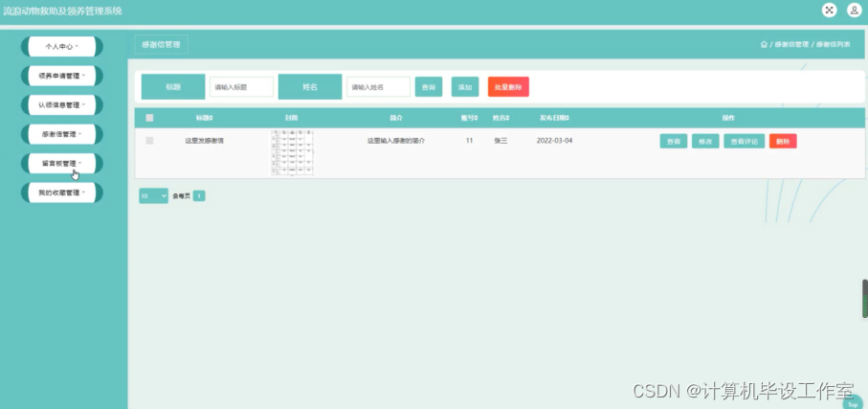Open 查看评论 for the row

(744, 142)
